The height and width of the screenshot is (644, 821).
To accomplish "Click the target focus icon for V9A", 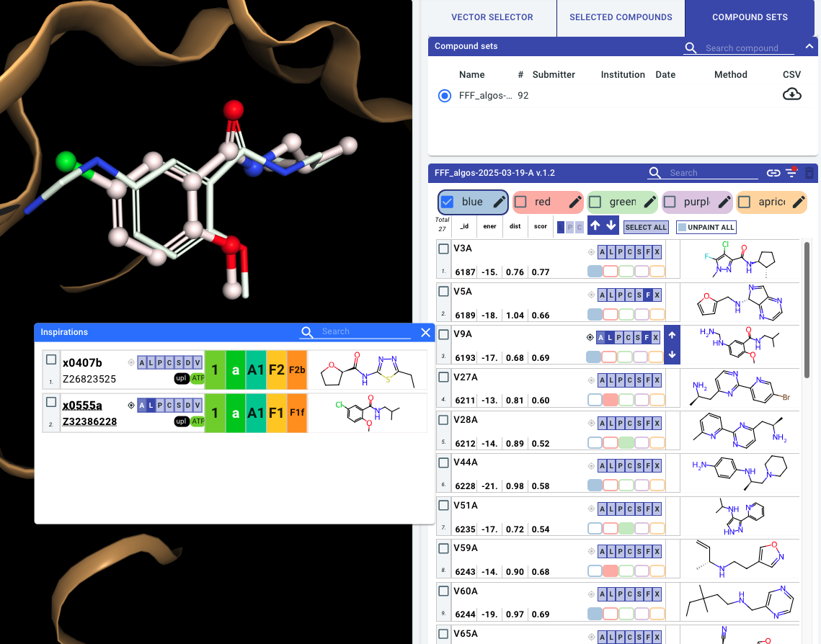I will click(x=590, y=337).
